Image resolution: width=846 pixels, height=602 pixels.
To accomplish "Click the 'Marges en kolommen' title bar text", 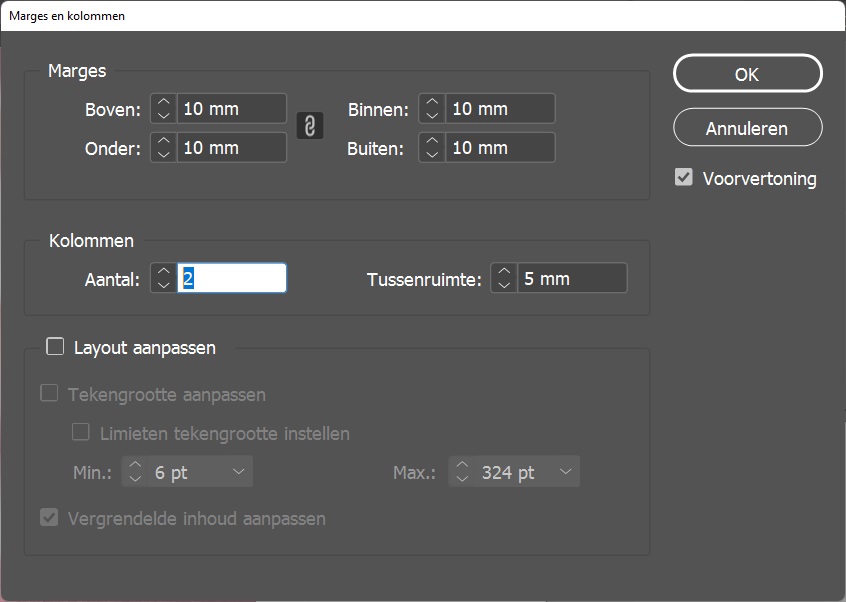I will tap(67, 16).
